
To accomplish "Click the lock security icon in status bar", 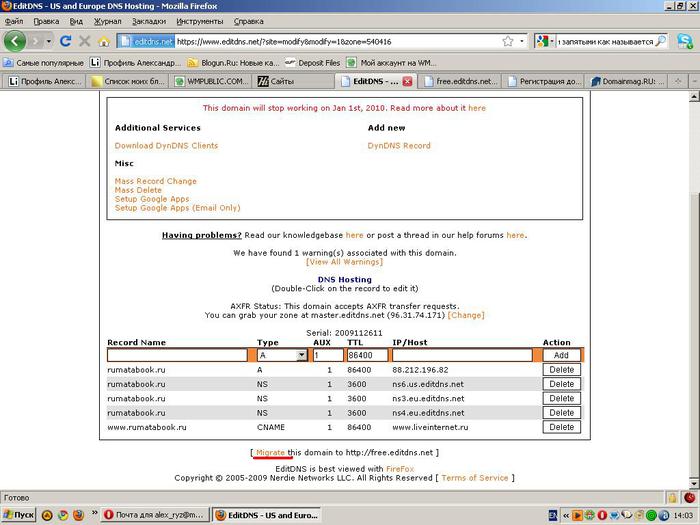I will 672,497.
